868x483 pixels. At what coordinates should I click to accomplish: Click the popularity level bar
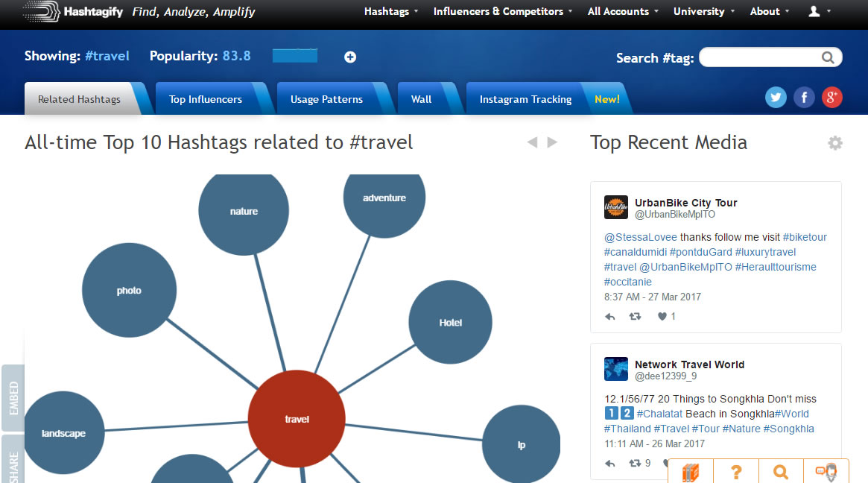pyautogui.click(x=294, y=55)
